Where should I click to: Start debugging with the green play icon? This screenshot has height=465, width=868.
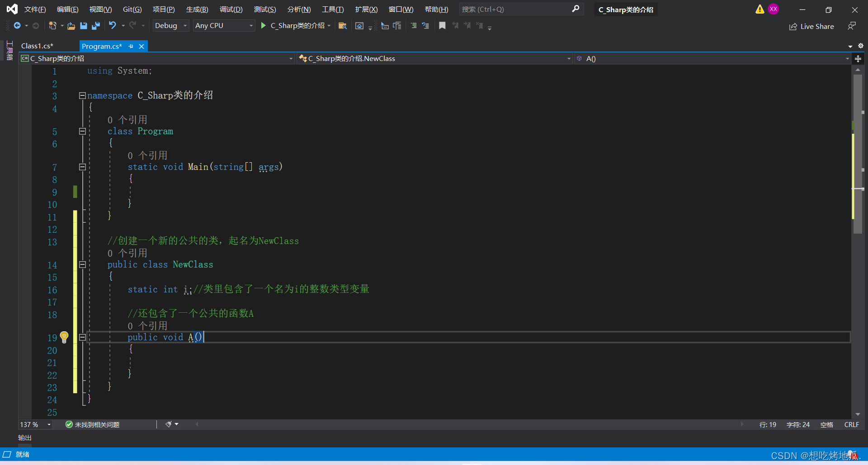(263, 26)
